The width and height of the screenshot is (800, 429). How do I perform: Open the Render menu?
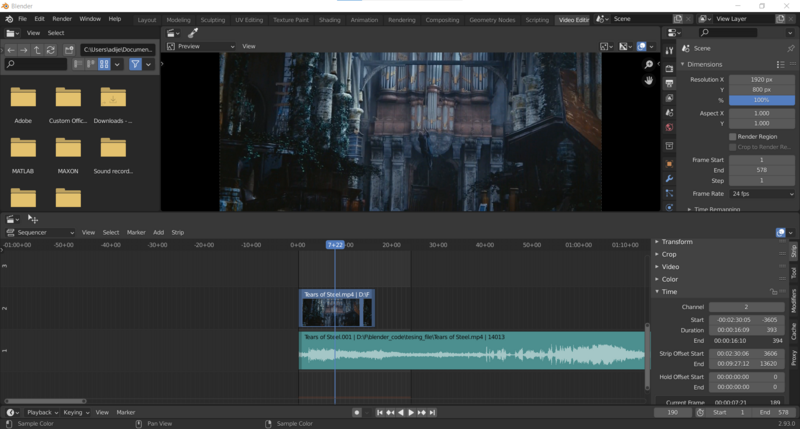pyautogui.click(x=62, y=19)
